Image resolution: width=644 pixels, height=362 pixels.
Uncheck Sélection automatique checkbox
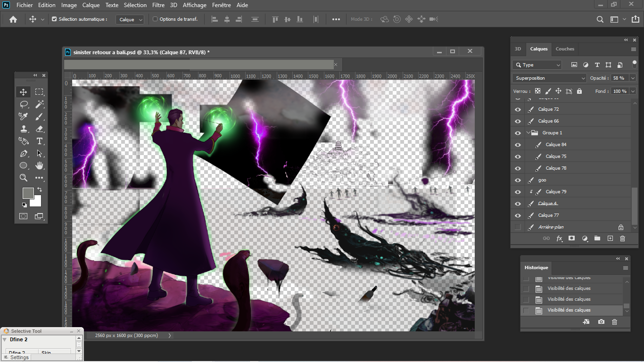(54, 19)
